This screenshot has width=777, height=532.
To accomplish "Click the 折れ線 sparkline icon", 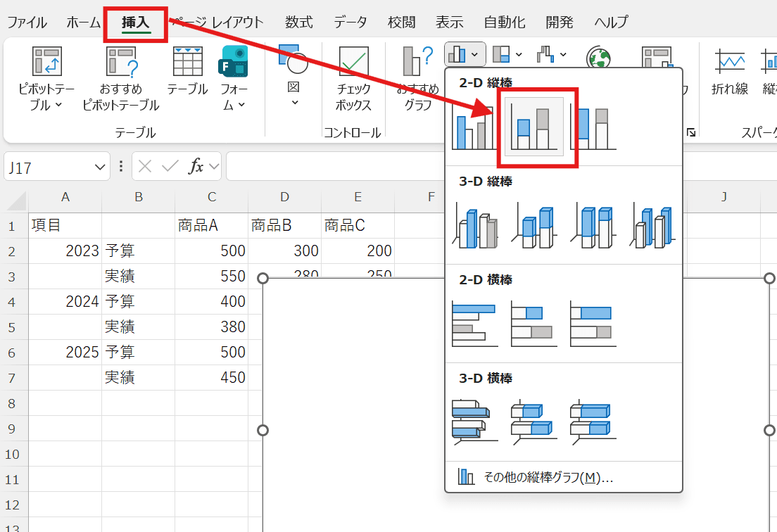I will [x=729, y=70].
